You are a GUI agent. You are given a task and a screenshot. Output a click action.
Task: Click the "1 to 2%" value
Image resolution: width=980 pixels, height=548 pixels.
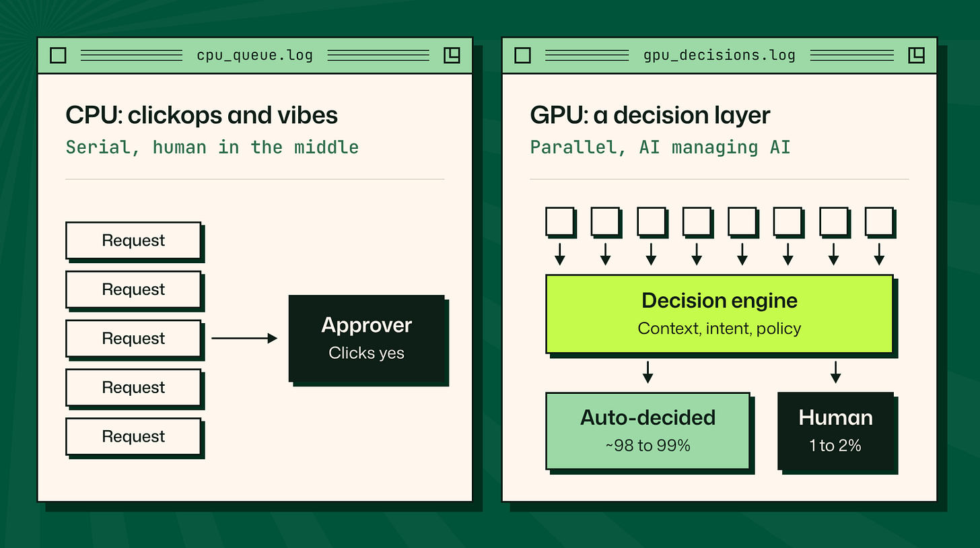836,445
